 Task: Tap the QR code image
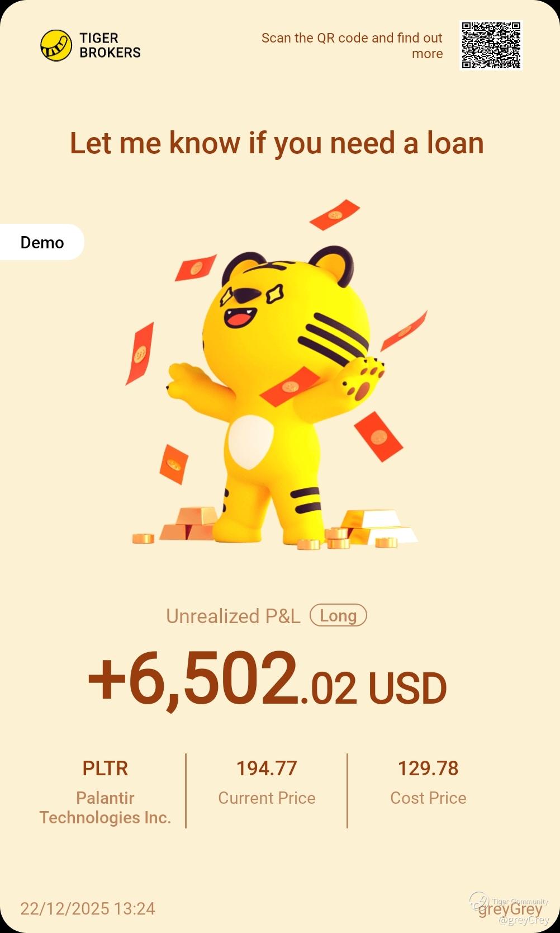[x=491, y=45]
